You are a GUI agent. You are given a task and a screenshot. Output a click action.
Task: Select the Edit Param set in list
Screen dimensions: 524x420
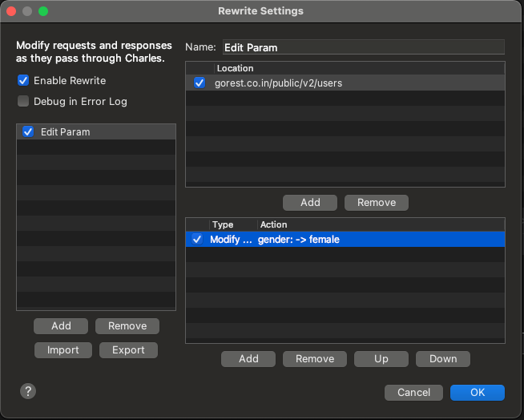(x=96, y=131)
